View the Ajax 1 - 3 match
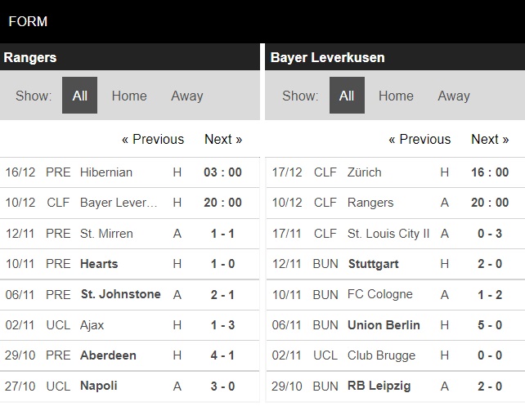 click(x=129, y=325)
